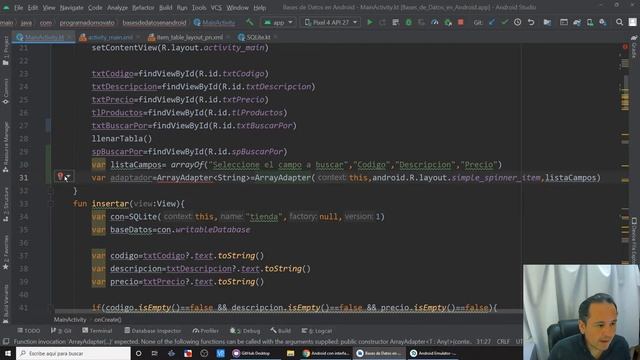
Task: Switch to Android Emulator taskbar window
Action: pyautogui.click(x=433, y=353)
